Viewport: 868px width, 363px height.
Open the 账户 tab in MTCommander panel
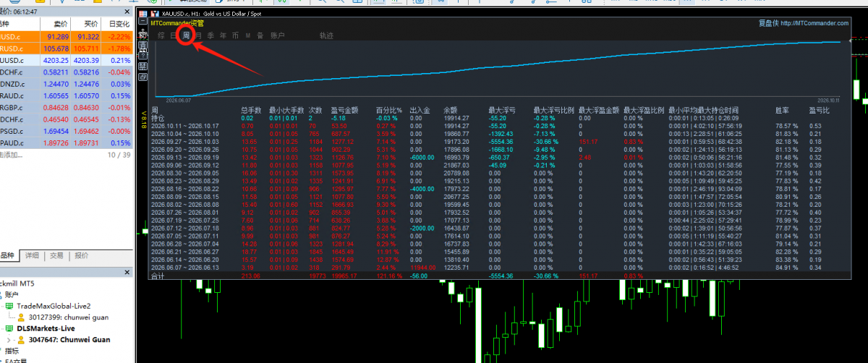[278, 35]
